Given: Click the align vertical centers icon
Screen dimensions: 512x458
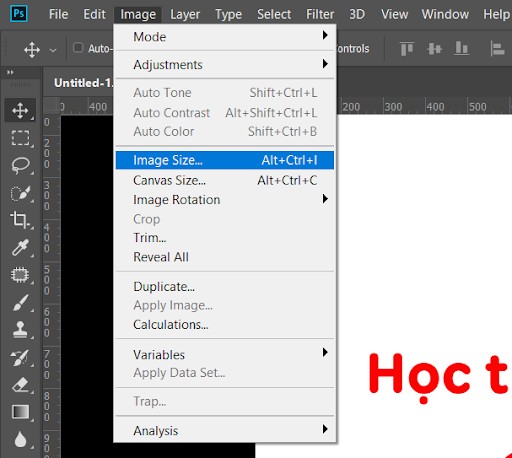Looking at the screenshot, I should (x=434, y=49).
